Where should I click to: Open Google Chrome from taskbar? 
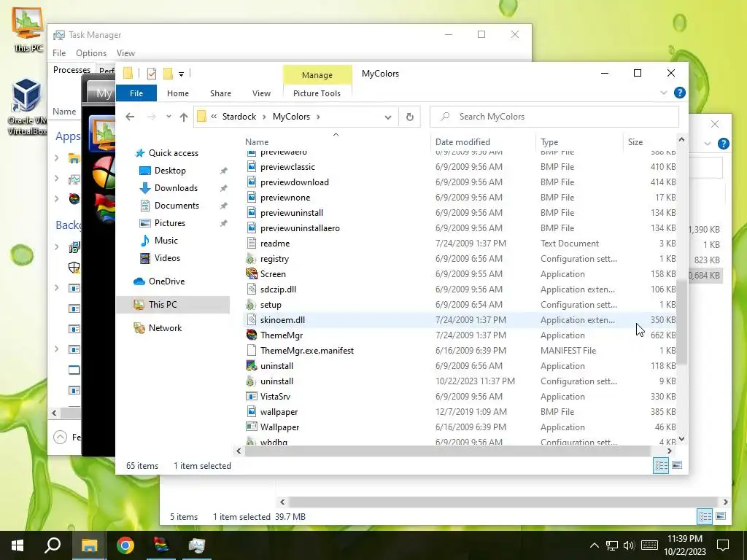tap(125, 545)
